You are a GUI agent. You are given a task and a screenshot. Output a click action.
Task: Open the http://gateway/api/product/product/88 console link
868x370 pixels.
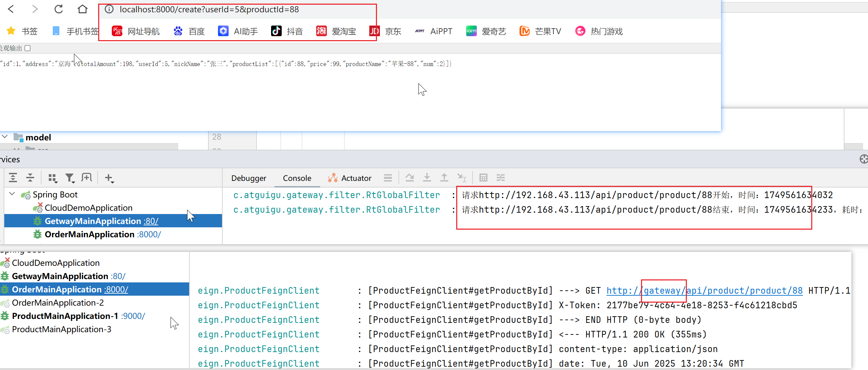[x=704, y=290]
